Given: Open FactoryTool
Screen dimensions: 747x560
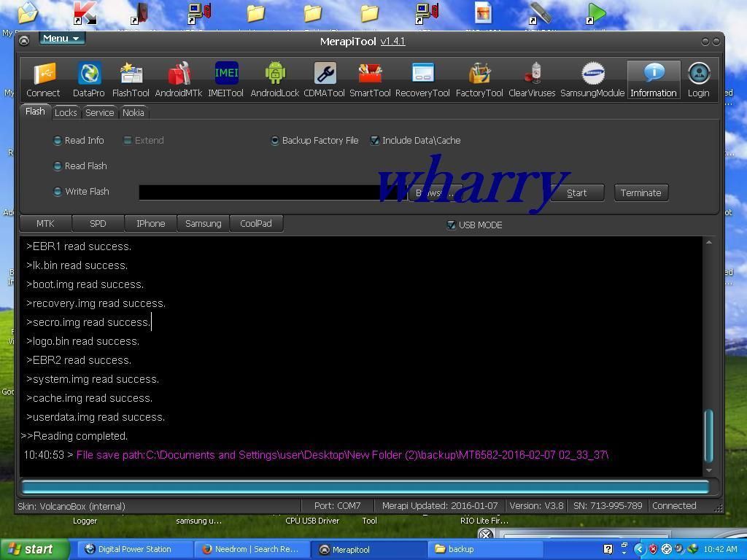Looking at the screenshot, I should [x=479, y=79].
